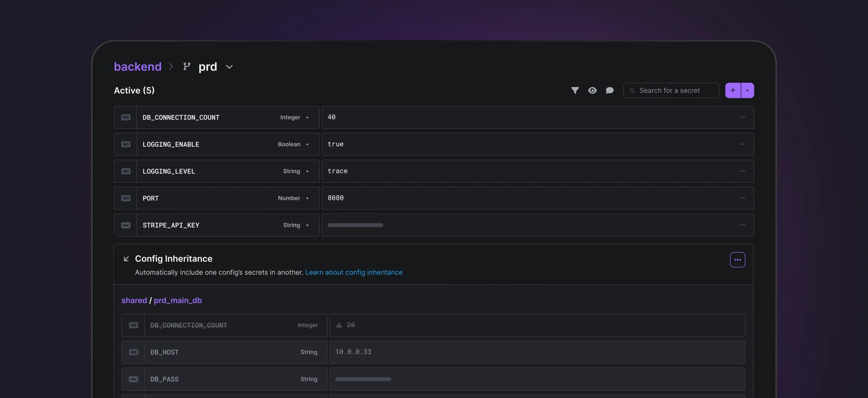The image size is (868, 398).
Task: Click the git branch icon beside prd
Action: [x=187, y=67]
